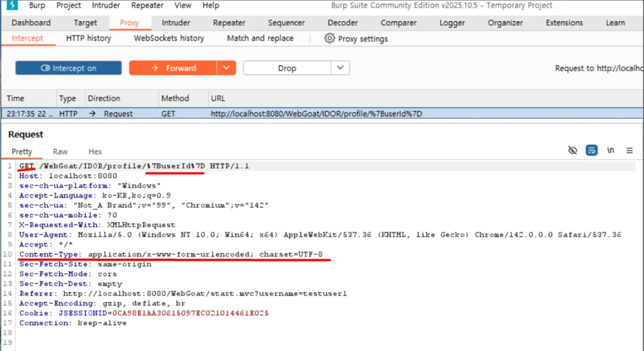Sort the request table by Time column header
Viewport: 644px width, 351px height.
[x=29, y=98]
